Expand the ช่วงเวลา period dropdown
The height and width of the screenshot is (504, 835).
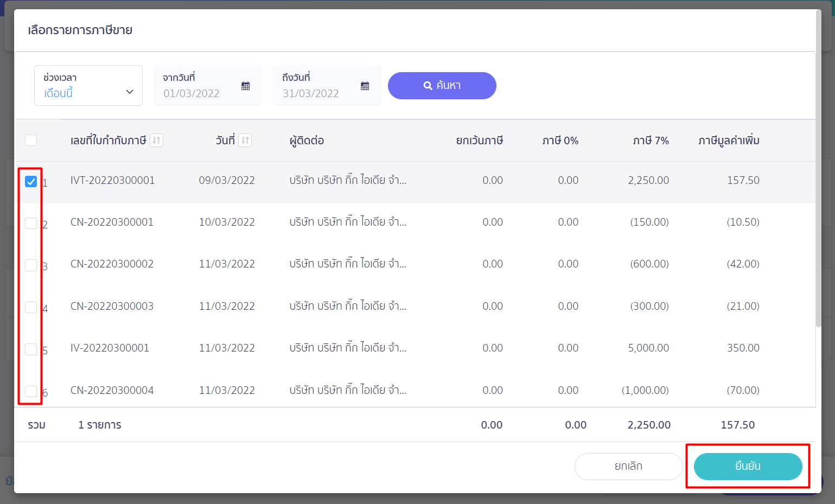click(88, 86)
